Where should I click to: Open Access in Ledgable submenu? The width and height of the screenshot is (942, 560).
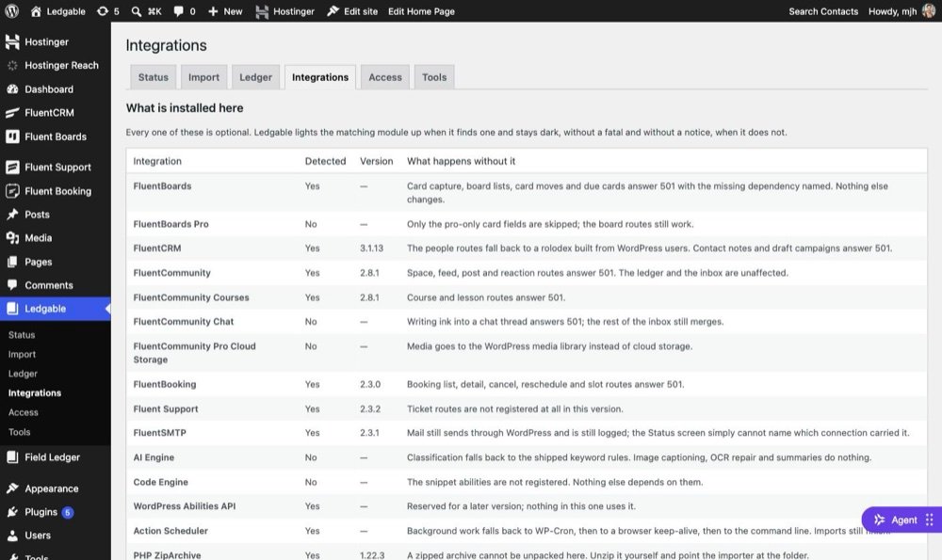pyautogui.click(x=24, y=412)
